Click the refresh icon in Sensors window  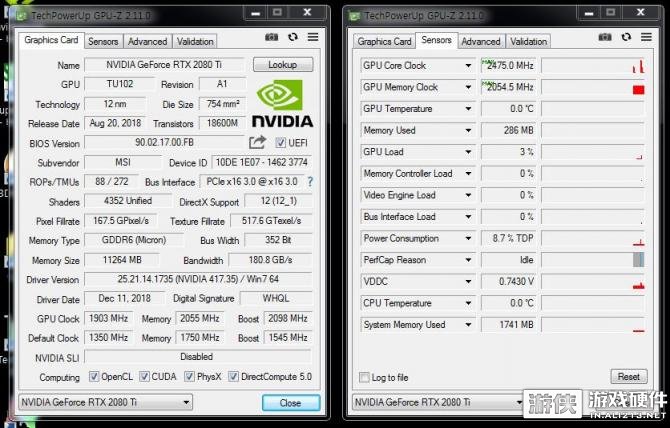point(626,37)
